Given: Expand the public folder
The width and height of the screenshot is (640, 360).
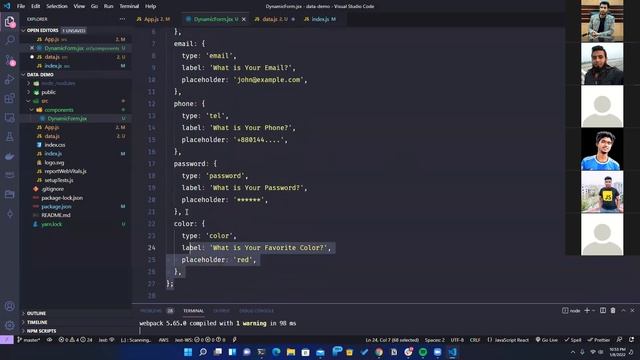Looking at the screenshot, I should coord(29,92).
